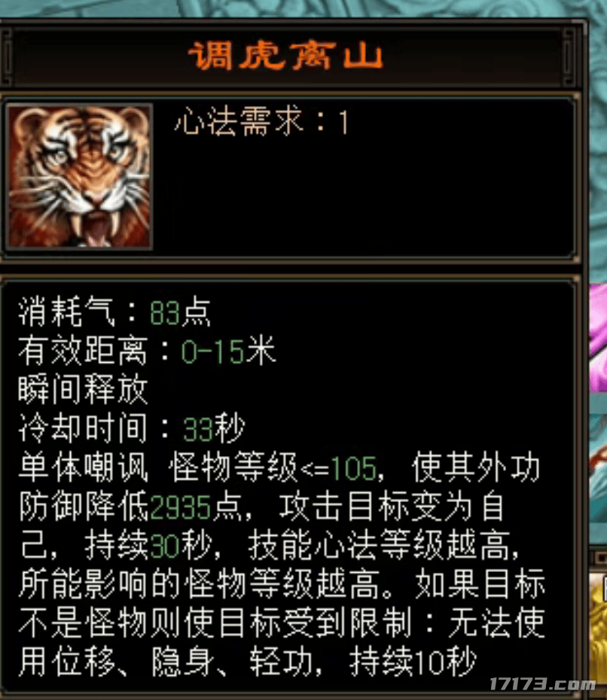Click the 消耗气 83点 cost line
Image resolution: width=607 pixels, height=700 pixels.
point(114,312)
